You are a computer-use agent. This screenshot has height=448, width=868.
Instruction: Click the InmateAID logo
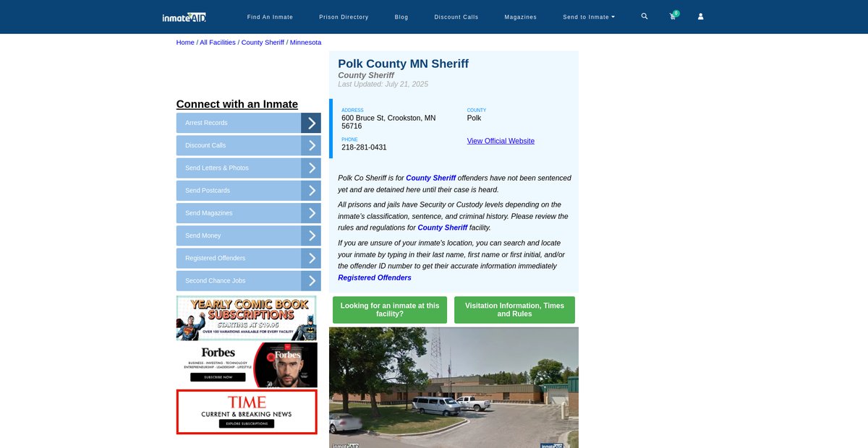pyautogui.click(x=184, y=17)
